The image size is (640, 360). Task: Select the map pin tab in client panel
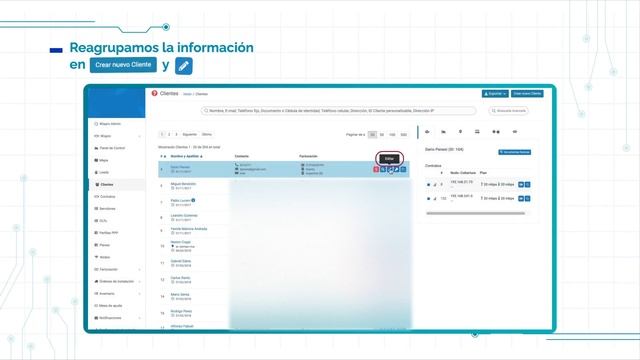click(x=460, y=132)
